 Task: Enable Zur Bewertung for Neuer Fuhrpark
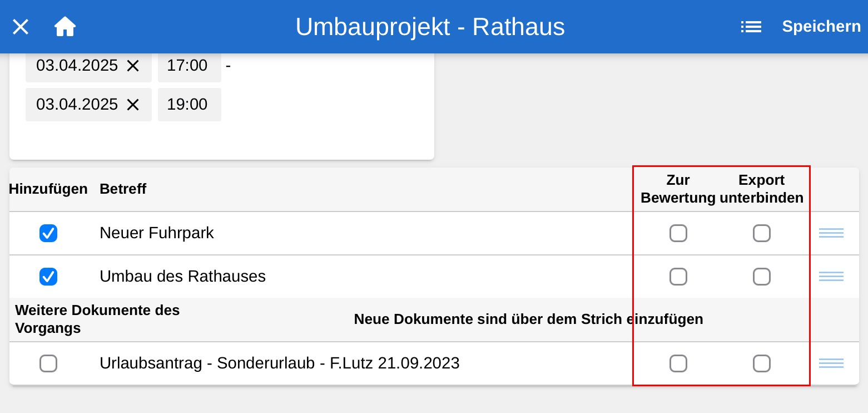(678, 233)
